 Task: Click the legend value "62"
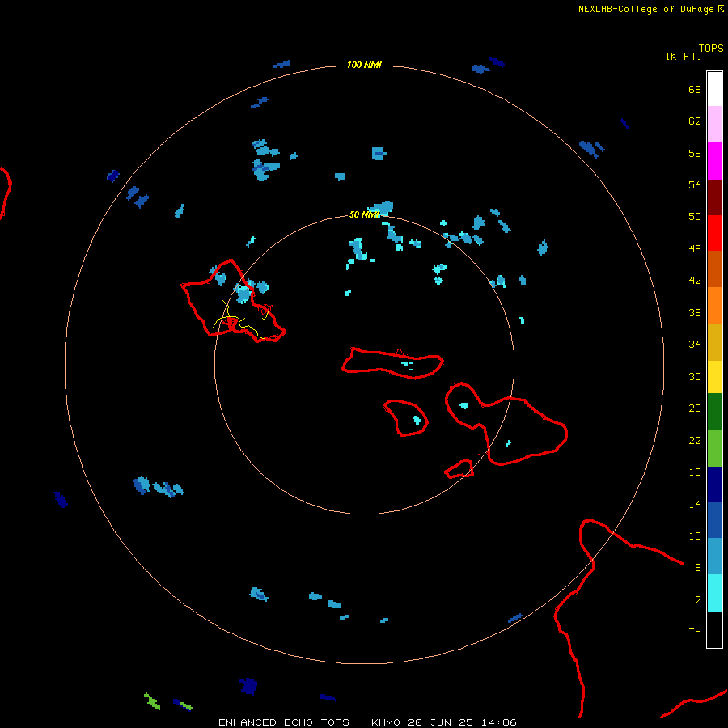point(695,121)
